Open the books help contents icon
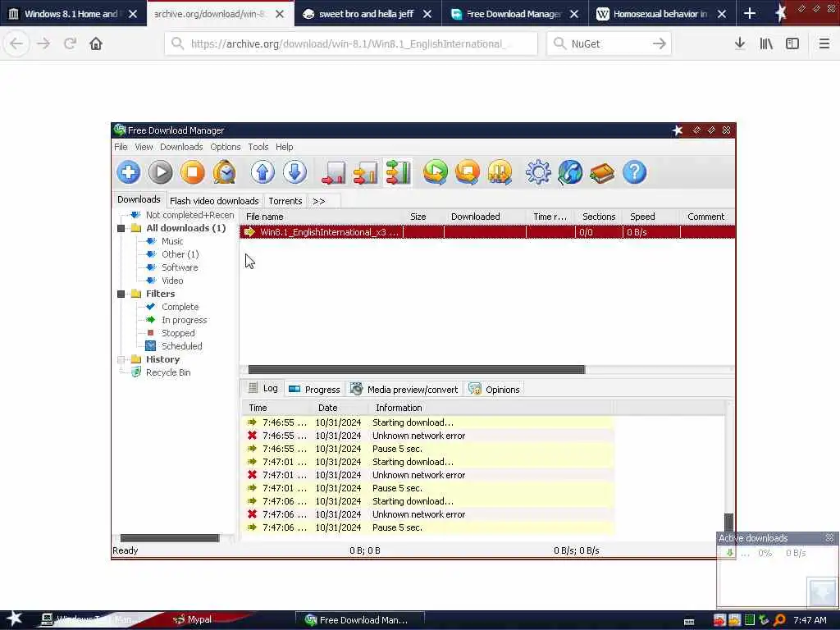Viewport: 840px width, 630px height. (x=602, y=172)
